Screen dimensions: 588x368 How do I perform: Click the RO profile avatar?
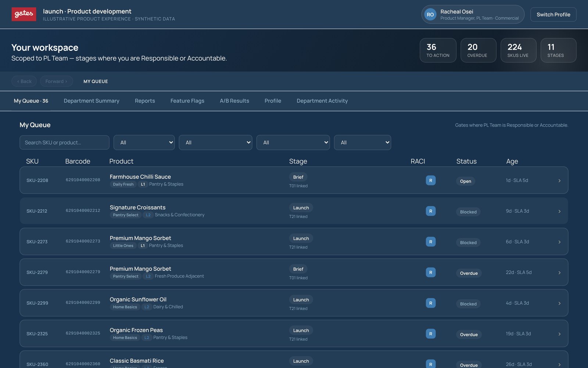(430, 15)
